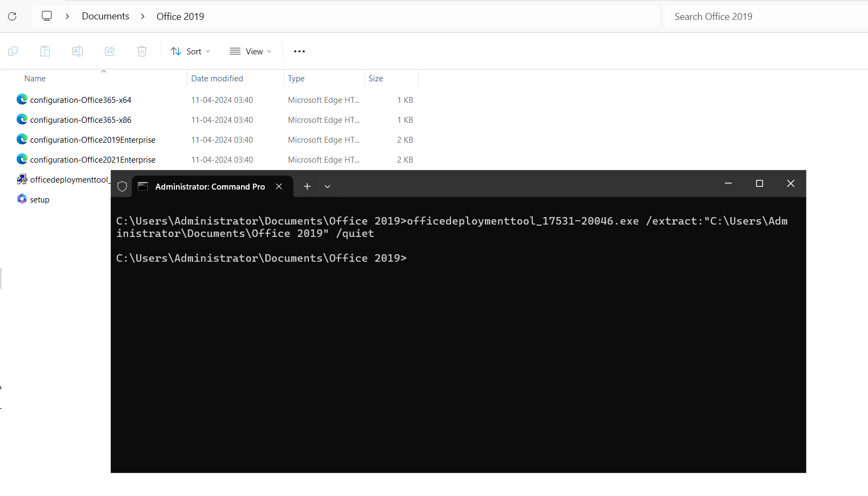This screenshot has width=868, height=496.
Task: Sort files by the Date modified column
Action: tap(217, 79)
